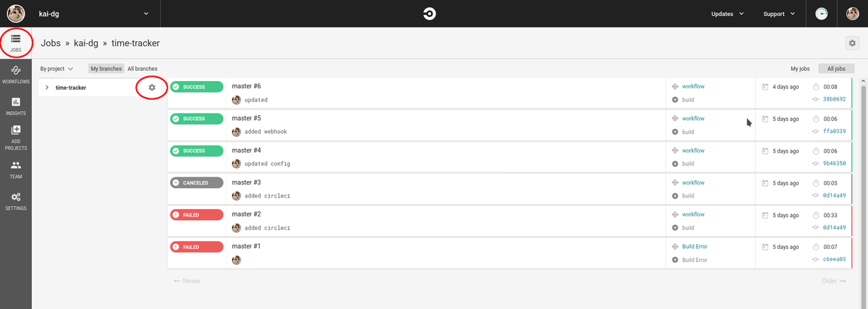Click the time-tracker project settings gear
Viewport: 868px width, 309px height.
(x=152, y=87)
